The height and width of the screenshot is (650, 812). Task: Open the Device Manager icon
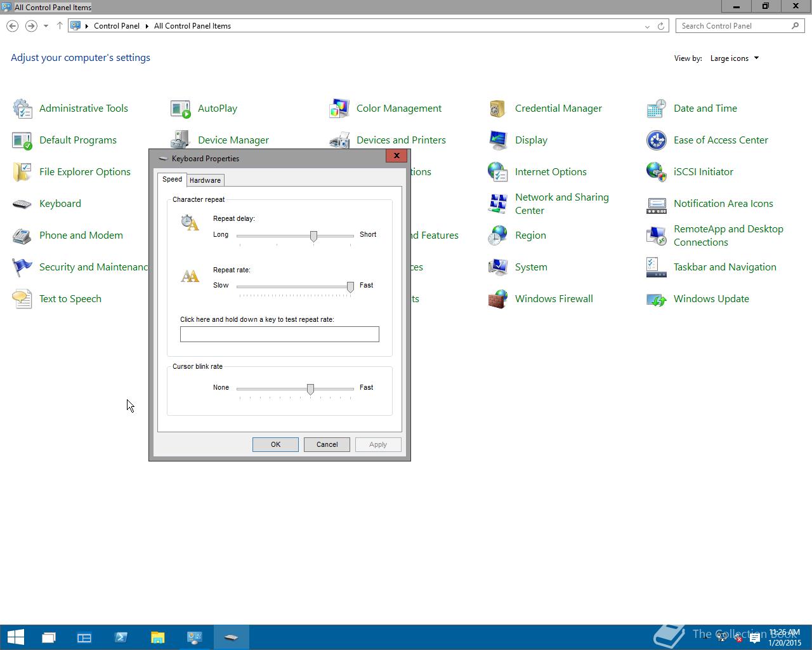click(x=181, y=139)
